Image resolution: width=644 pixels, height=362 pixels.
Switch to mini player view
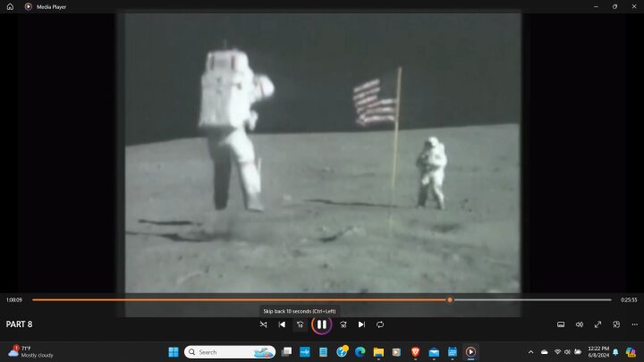coord(616,324)
